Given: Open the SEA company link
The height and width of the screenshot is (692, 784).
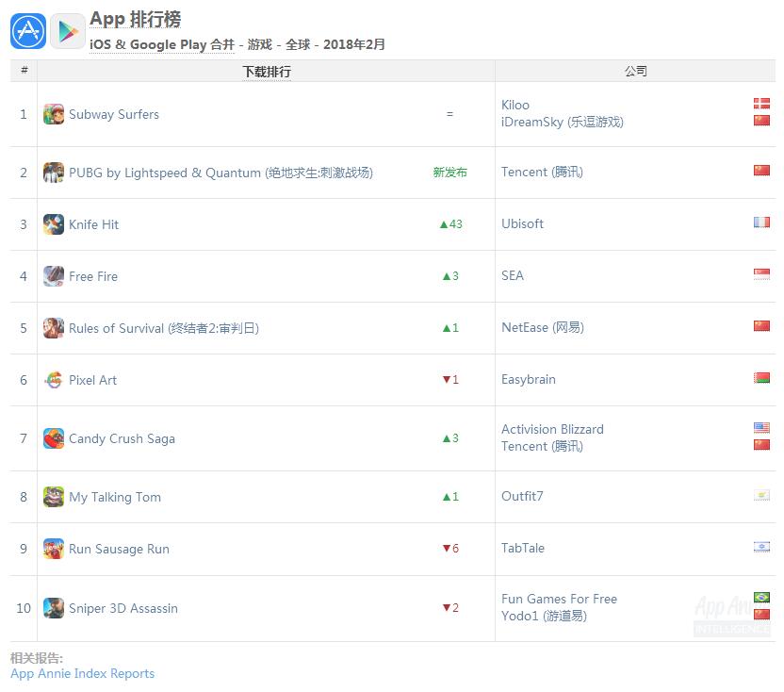Looking at the screenshot, I should (x=513, y=275).
